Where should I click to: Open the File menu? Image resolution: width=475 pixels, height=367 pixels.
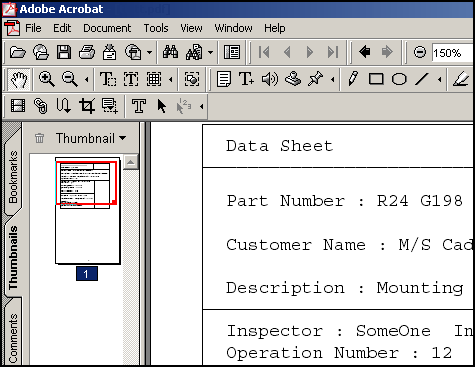coord(33,28)
